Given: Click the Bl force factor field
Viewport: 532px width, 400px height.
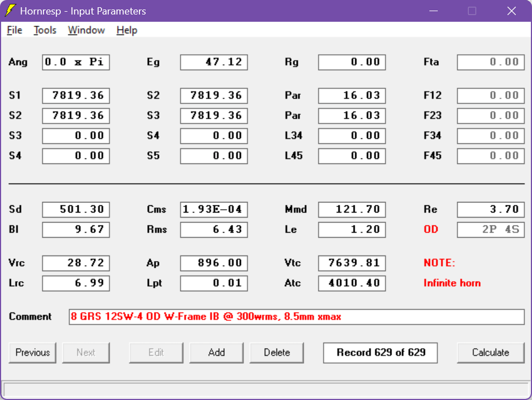Looking at the screenshot, I should click(76, 229).
